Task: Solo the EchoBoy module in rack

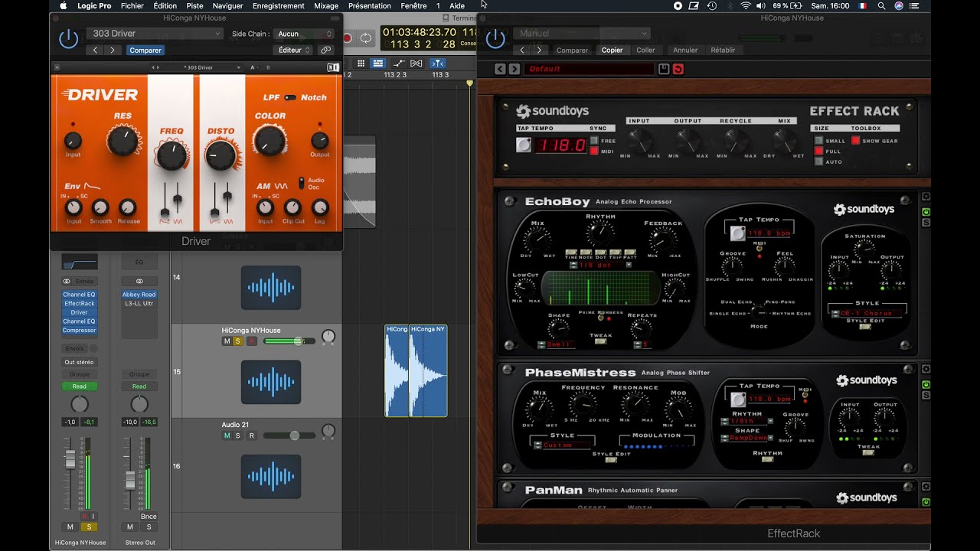Action: 926,223
